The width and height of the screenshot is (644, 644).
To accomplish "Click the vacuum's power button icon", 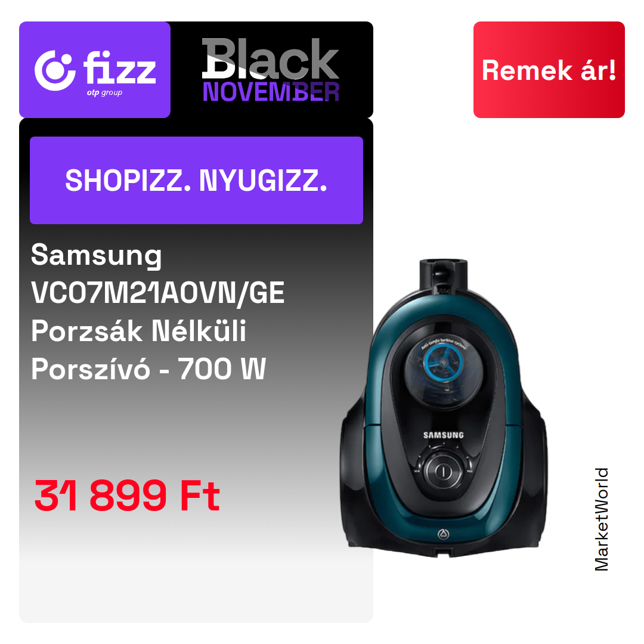I will tap(444, 471).
